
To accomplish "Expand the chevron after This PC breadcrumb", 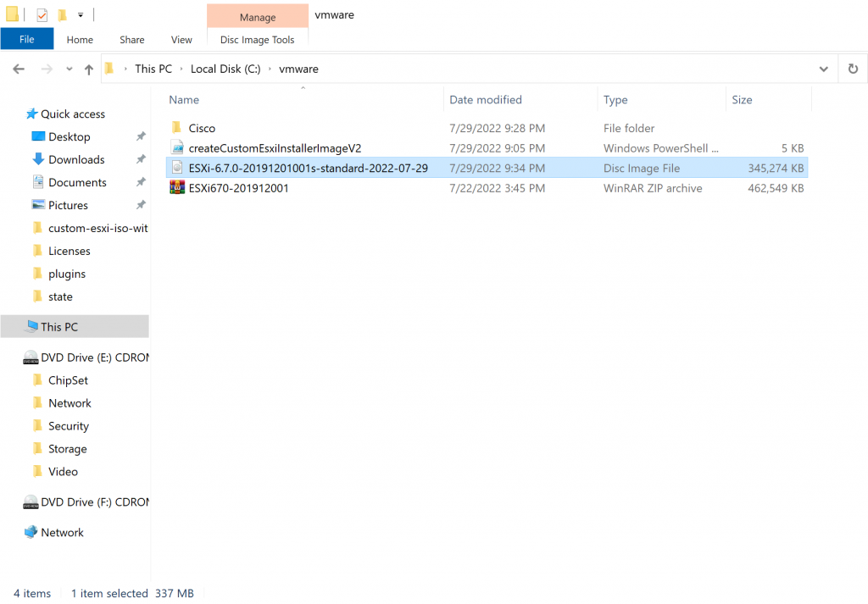I will [x=181, y=69].
